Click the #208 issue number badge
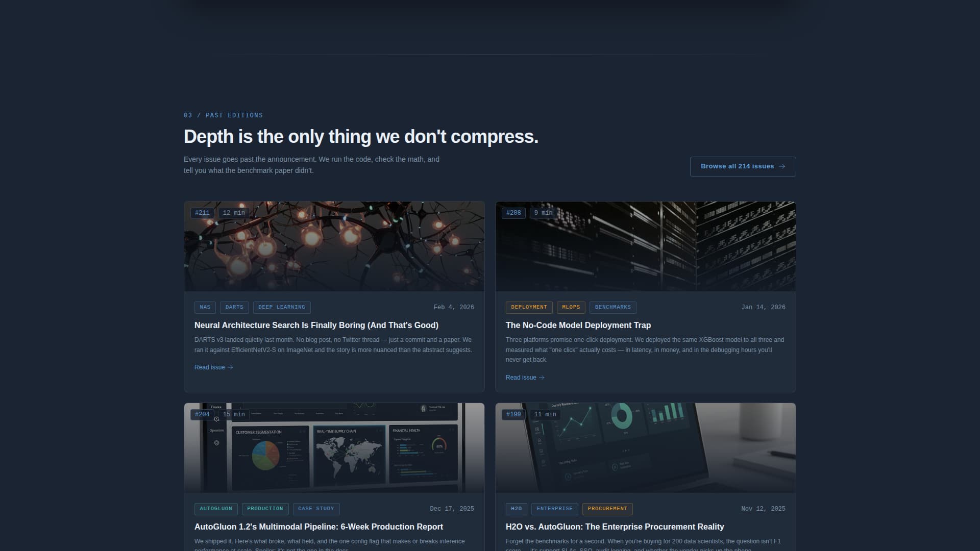This screenshot has height=551, width=980. [x=513, y=213]
